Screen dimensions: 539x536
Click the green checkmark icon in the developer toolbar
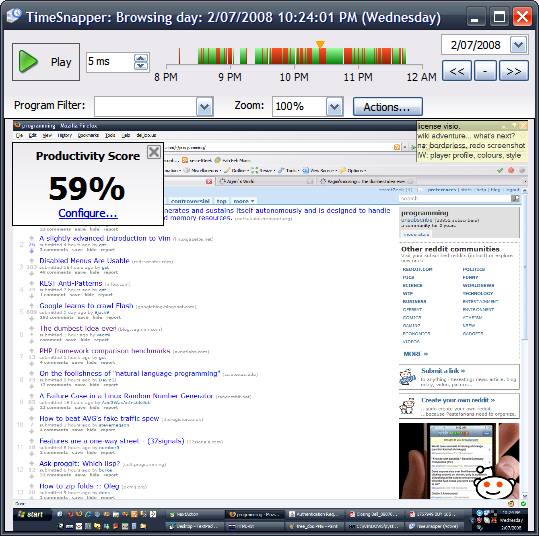pyautogui.click(x=500, y=170)
